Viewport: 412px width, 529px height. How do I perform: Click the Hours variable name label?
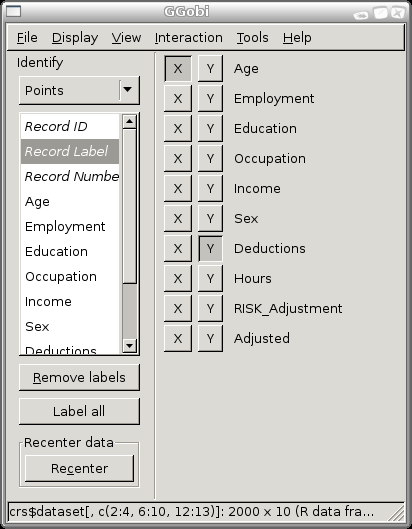(x=253, y=279)
